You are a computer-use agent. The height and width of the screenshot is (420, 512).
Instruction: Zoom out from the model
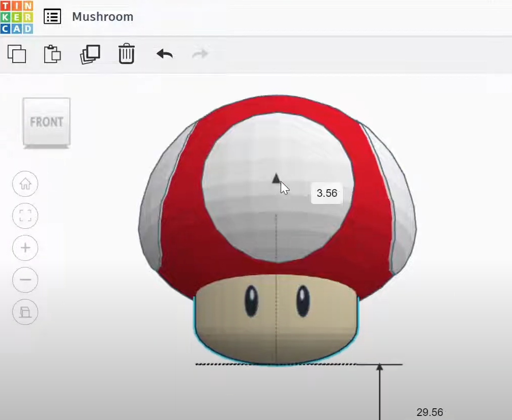(x=25, y=280)
